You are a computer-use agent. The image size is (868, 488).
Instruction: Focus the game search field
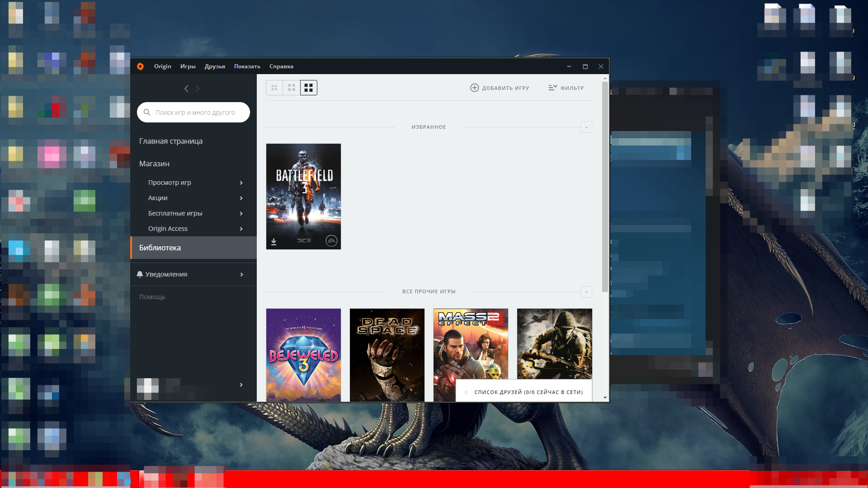193,112
